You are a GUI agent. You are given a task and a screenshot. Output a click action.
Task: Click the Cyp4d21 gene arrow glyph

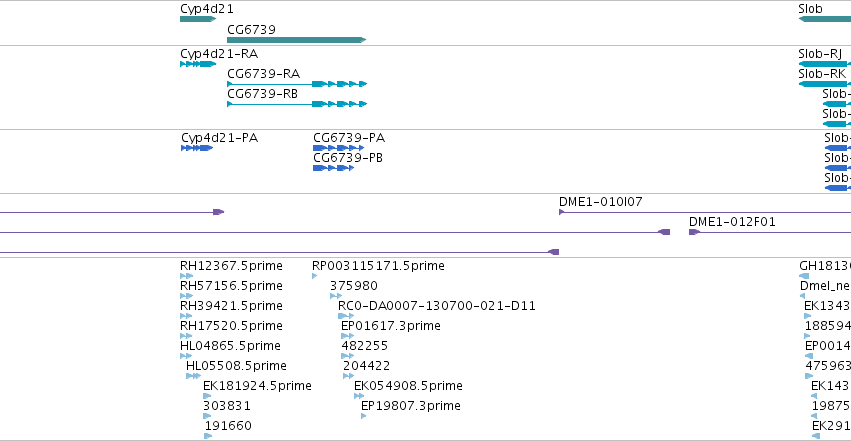[x=197, y=19]
